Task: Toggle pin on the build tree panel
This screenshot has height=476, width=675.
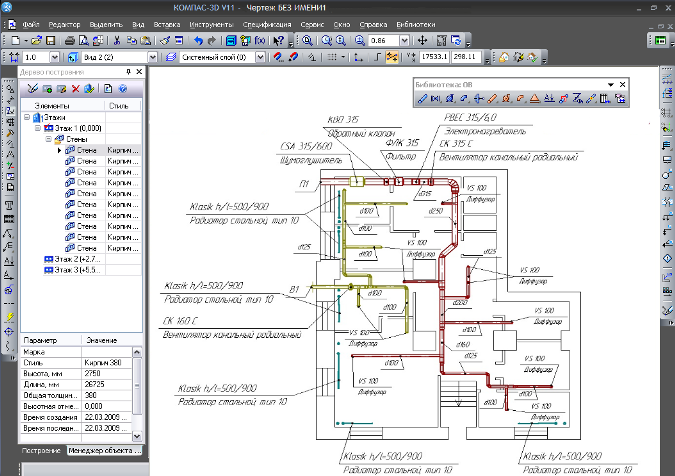Action: (128, 71)
